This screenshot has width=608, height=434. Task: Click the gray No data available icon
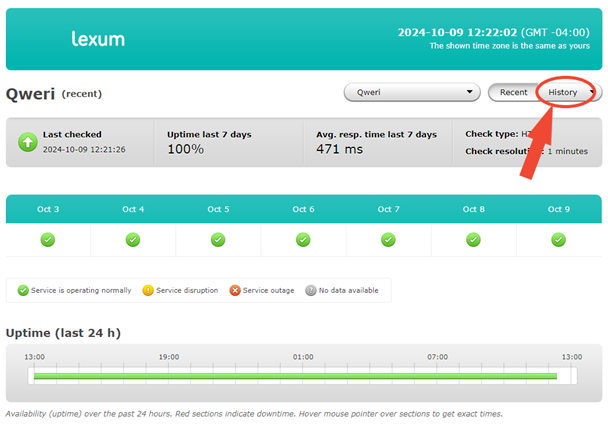click(x=310, y=291)
